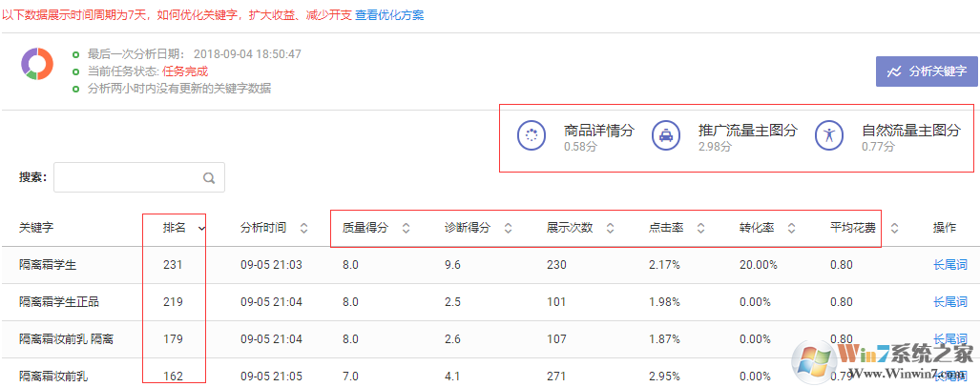The image size is (980, 387).
Task: Sort by 质量得分 column arrows
Action: pyautogui.click(x=406, y=228)
